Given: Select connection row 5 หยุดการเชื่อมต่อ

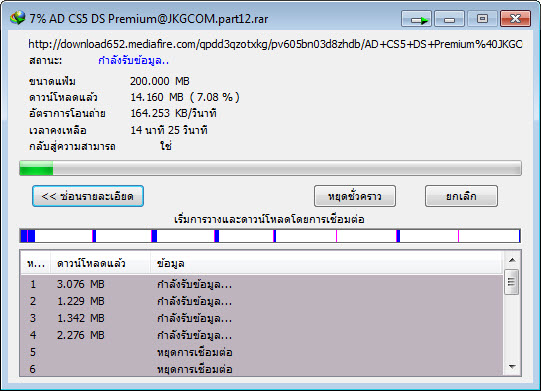Looking at the screenshot, I should [261, 352].
